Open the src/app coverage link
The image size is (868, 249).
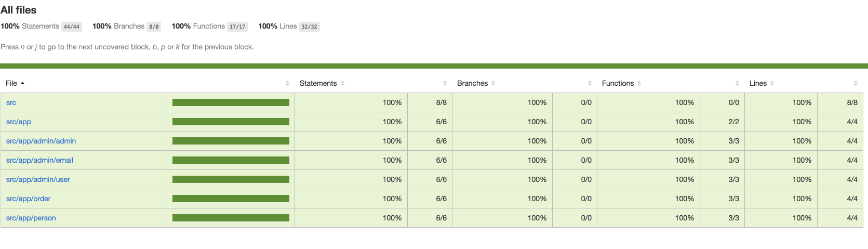point(19,122)
